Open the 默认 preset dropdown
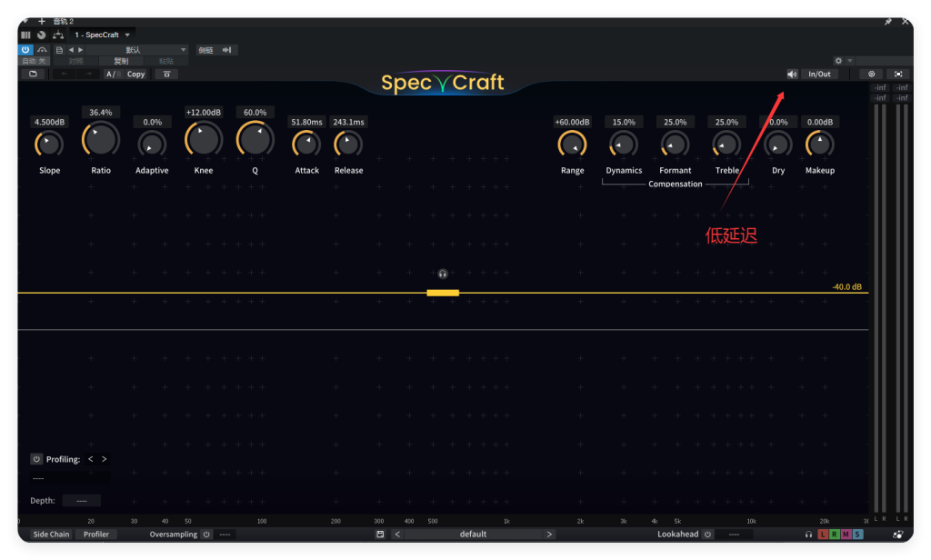This screenshot has height=560, width=931. pos(138,50)
